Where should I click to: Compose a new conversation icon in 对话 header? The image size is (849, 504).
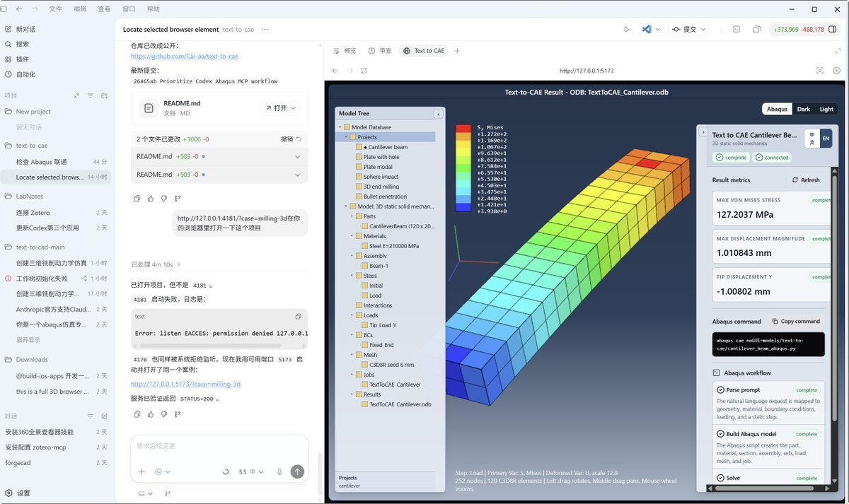105,416
